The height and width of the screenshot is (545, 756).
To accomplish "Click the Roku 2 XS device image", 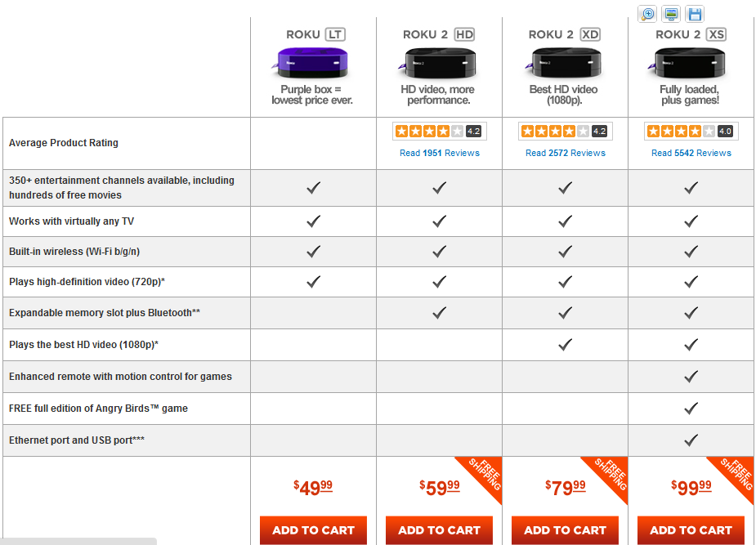I will click(x=687, y=63).
